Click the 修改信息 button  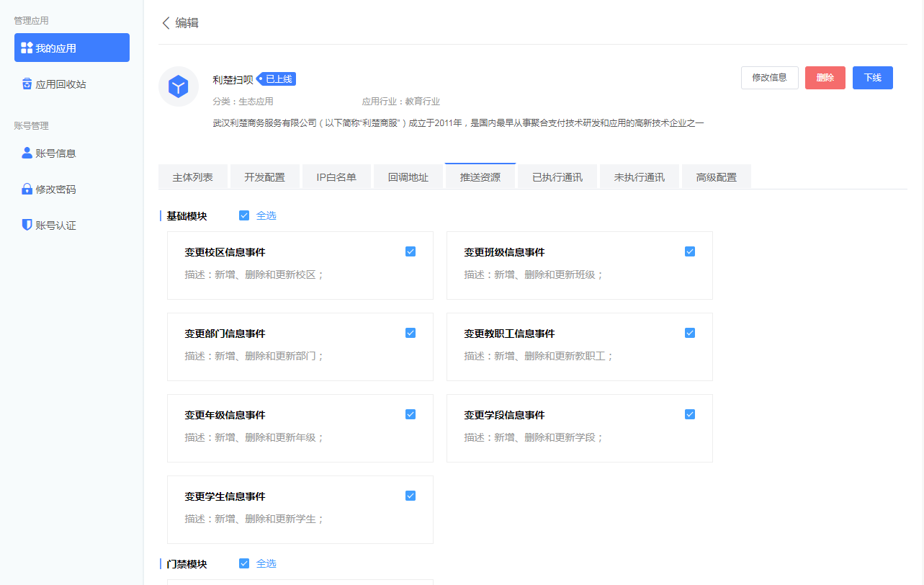pos(769,78)
